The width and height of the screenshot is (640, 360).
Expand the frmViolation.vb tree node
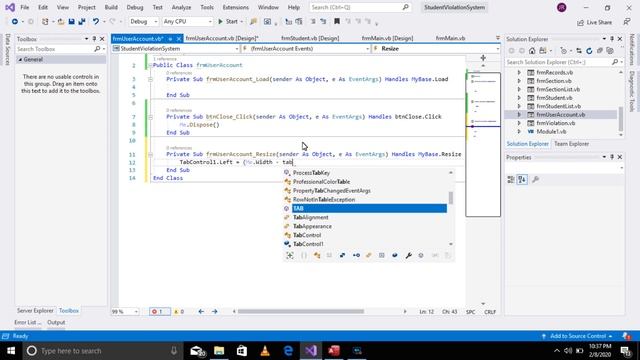[519, 123]
